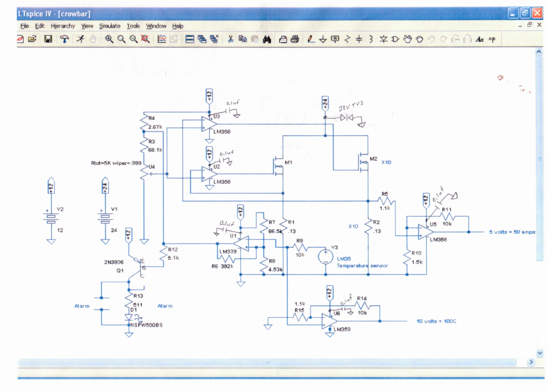Open Print Setup icon

(x=283, y=39)
